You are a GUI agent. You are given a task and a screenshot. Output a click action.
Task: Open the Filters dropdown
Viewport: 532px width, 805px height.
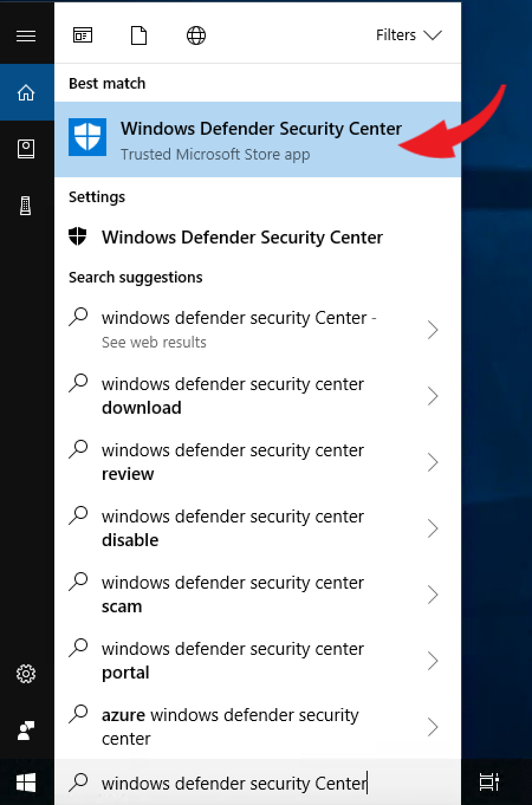tap(408, 35)
